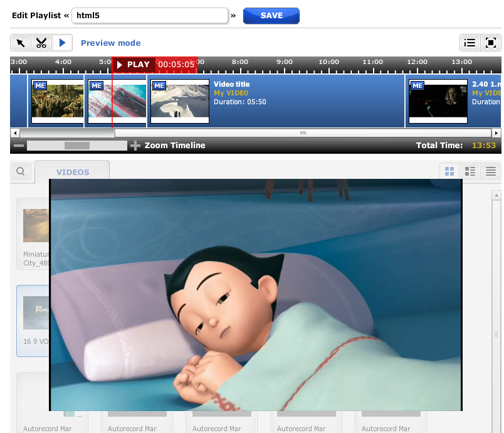Screen dimensions: 504x433
Task: Activate the blue play preview tool
Action: click(x=62, y=43)
